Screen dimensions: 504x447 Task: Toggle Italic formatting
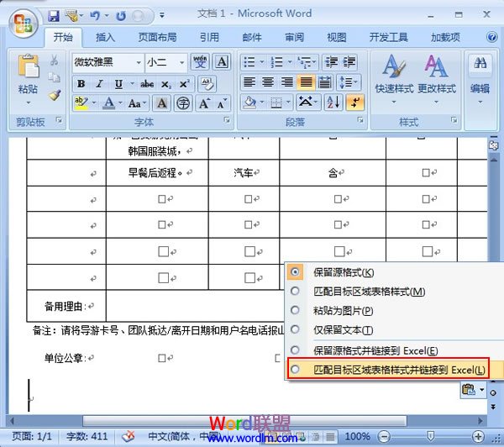[100, 84]
